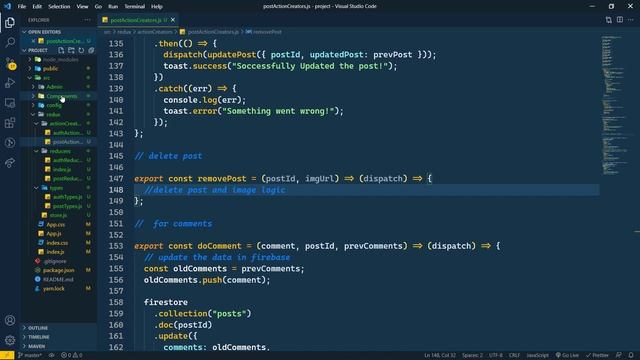Click the master branch in status bar
The height and width of the screenshot is (360, 640).
click(30, 355)
